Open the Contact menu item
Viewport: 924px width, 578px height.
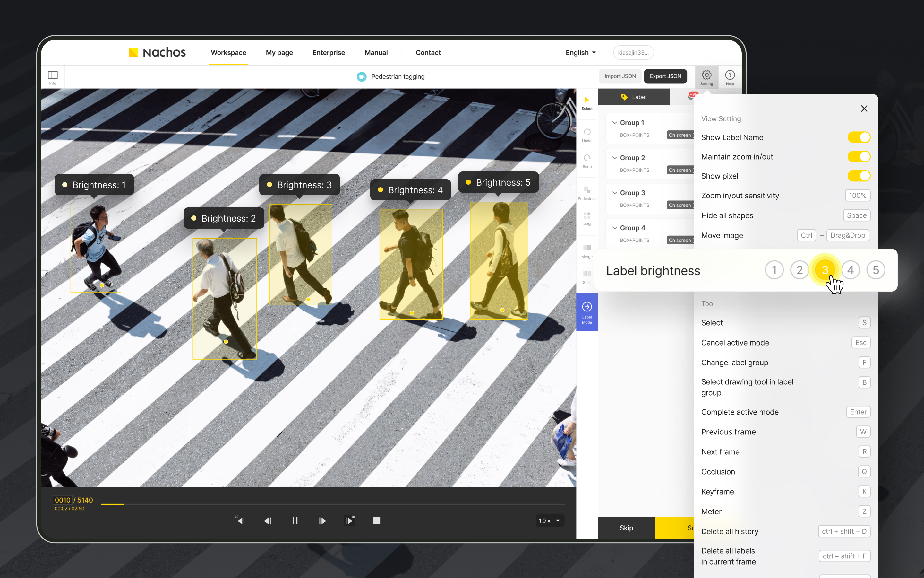(x=428, y=52)
